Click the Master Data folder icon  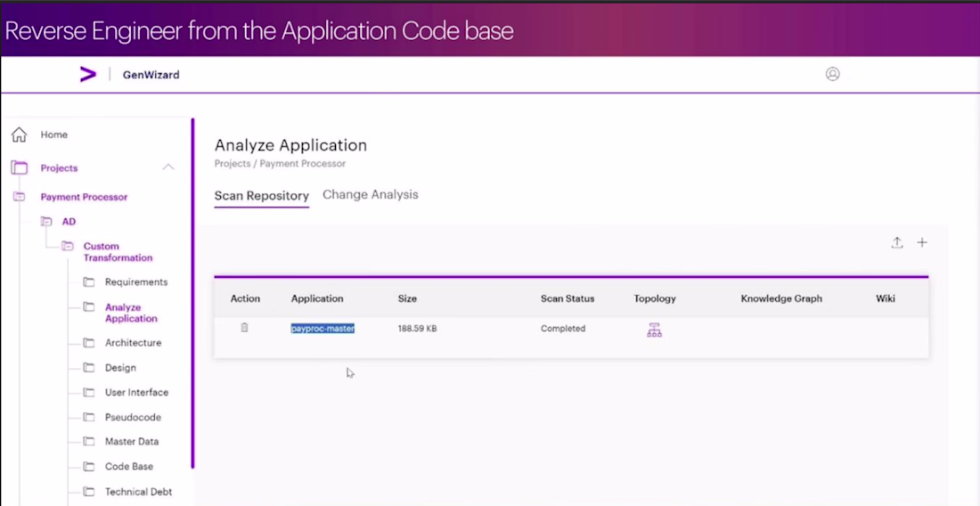pyautogui.click(x=89, y=441)
